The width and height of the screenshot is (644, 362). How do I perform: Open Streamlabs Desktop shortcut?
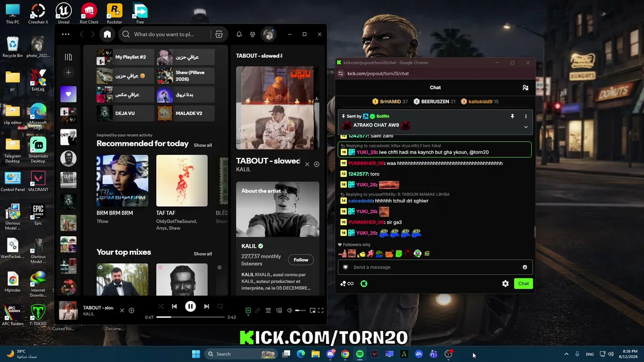[x=38, y=150]
